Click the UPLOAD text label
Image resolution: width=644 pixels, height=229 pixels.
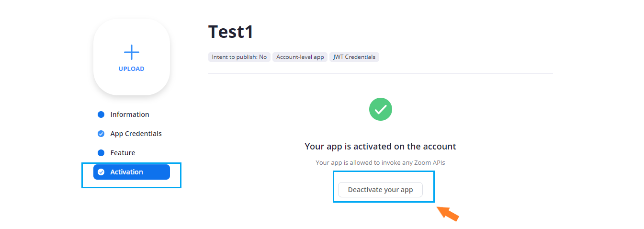coord(131,69)
